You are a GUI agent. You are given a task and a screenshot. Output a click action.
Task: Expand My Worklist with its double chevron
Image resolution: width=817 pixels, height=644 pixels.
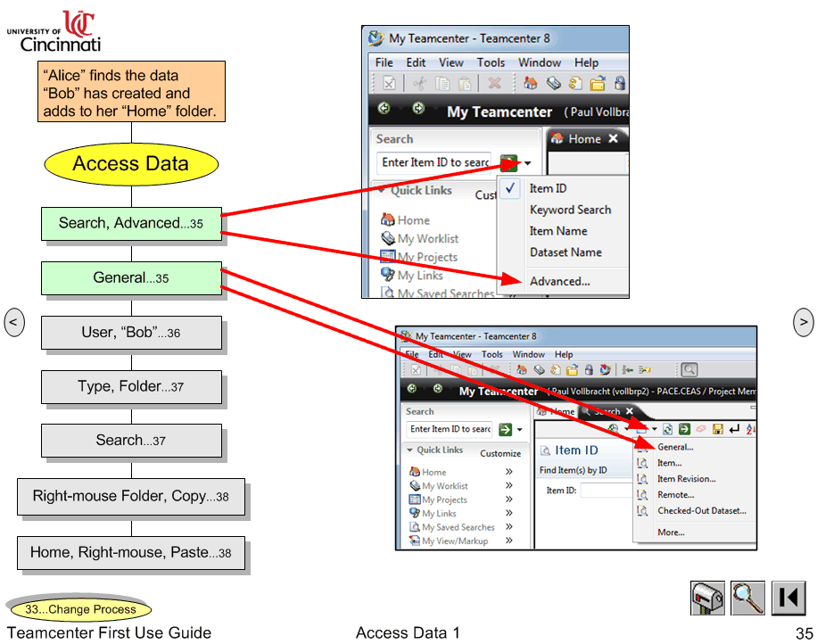509,485
